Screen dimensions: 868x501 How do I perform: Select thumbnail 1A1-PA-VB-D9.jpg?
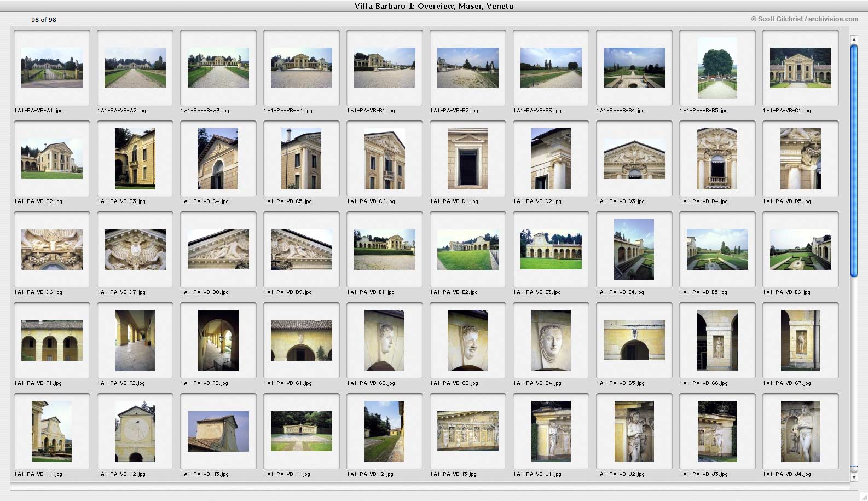[302, 250]
